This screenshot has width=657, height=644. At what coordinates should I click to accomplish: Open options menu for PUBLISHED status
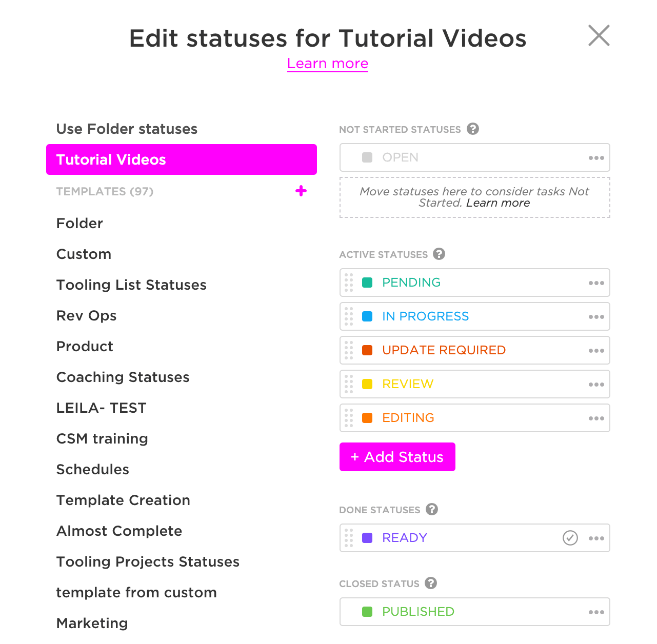pos(596,612)
